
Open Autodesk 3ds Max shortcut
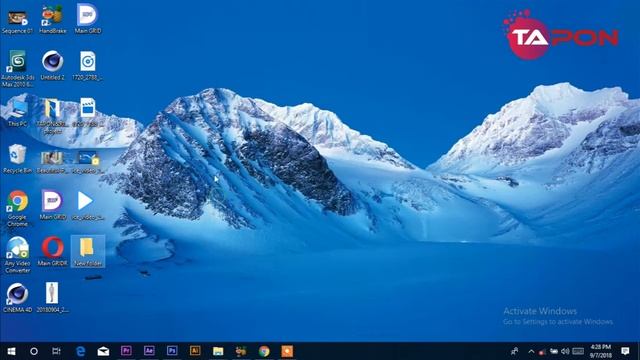point(17,68)
